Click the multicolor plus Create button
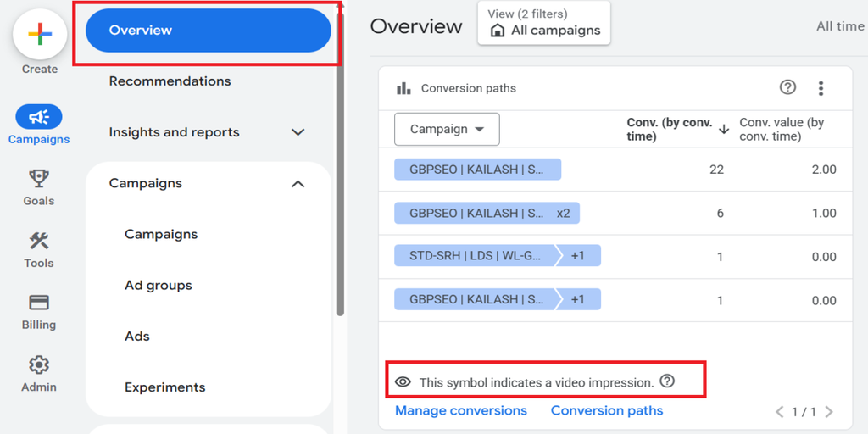 (39, 34)
